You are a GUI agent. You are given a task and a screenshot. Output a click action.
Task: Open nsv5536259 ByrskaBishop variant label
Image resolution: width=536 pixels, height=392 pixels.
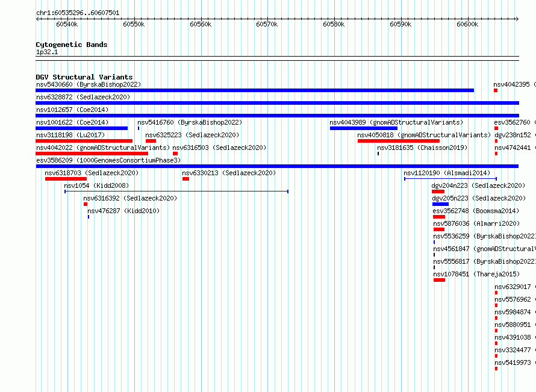(x=484, y=236)
